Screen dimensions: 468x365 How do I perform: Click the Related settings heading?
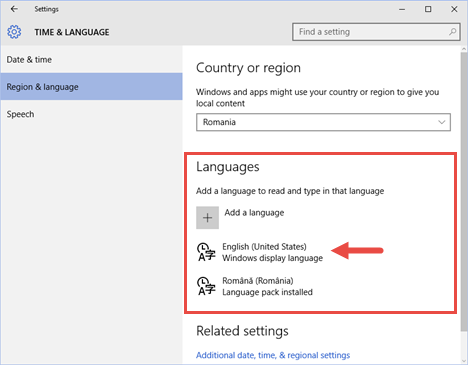point(242,331)
